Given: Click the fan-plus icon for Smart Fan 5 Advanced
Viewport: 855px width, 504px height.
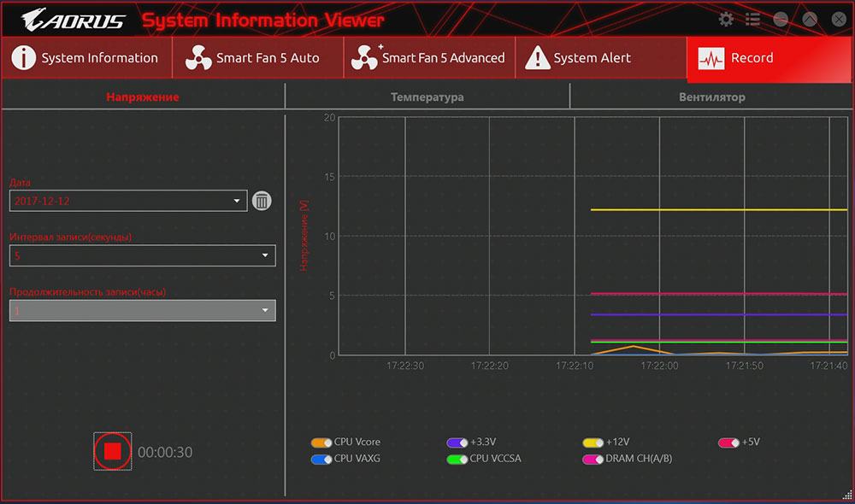Looking at the screenshot, I should pos(365,58).
